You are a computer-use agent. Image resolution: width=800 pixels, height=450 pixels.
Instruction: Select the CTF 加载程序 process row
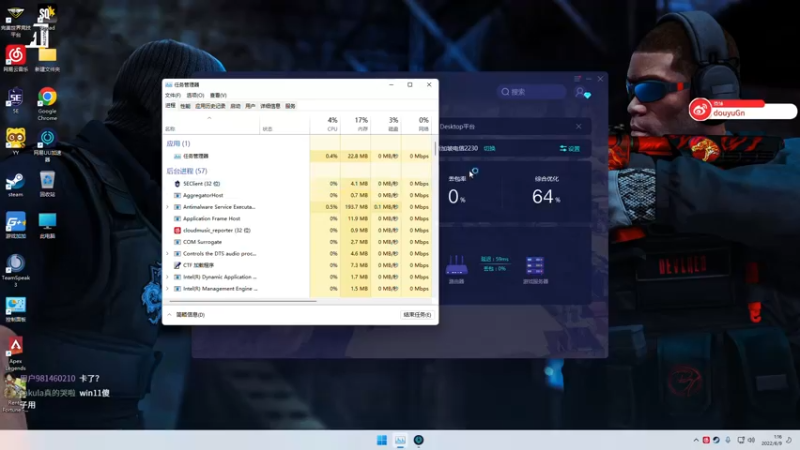[x=298, y=265]
